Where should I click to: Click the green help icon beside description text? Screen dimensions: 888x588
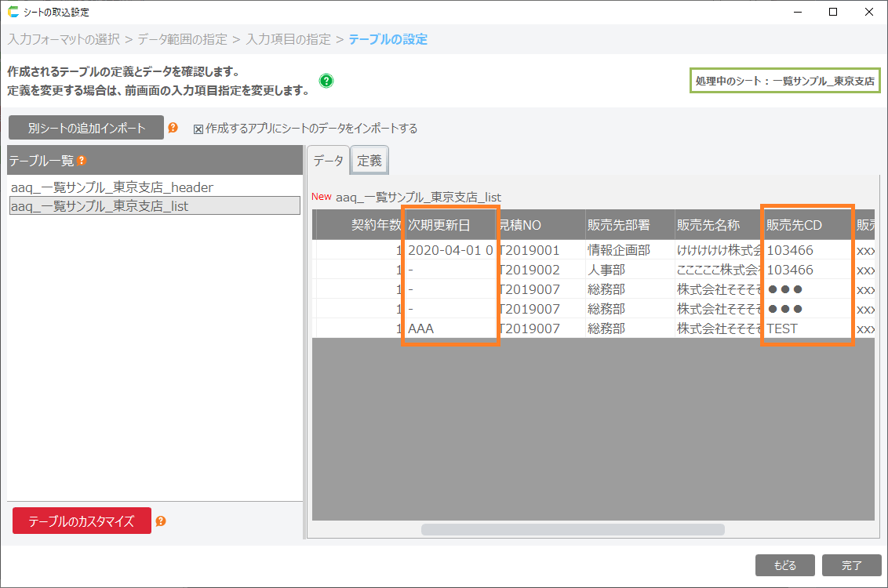point(326,81)
